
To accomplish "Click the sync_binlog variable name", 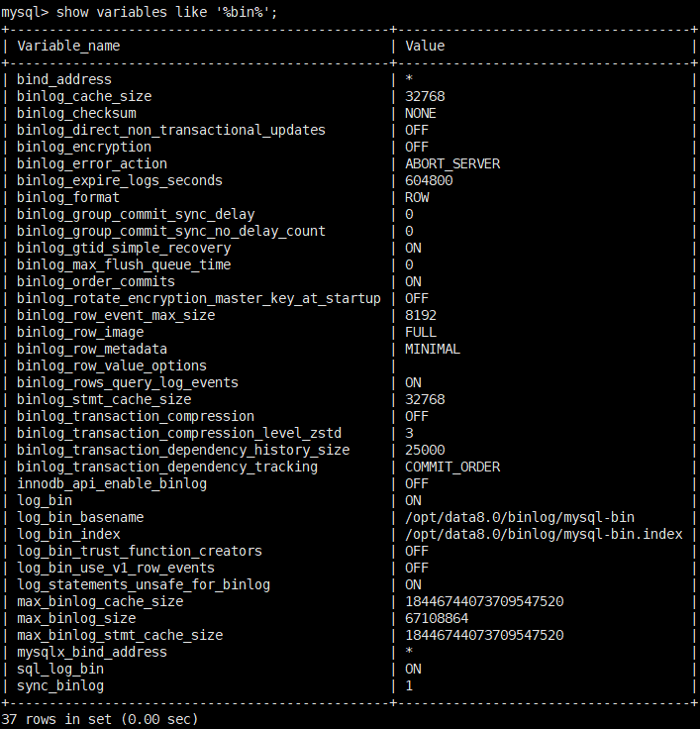I will pos(60,685).
